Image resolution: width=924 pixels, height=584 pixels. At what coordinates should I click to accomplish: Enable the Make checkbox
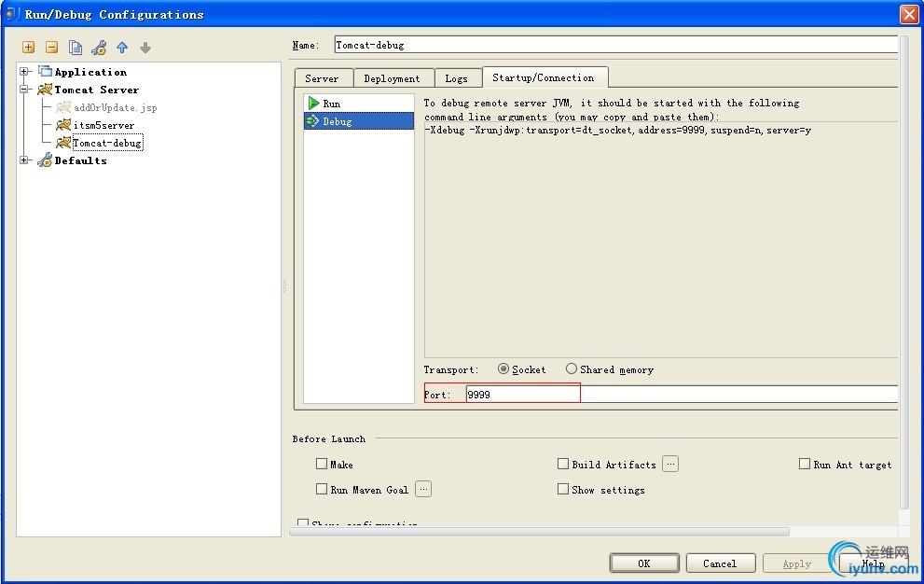pyautogui.click(x=321, y=464)
